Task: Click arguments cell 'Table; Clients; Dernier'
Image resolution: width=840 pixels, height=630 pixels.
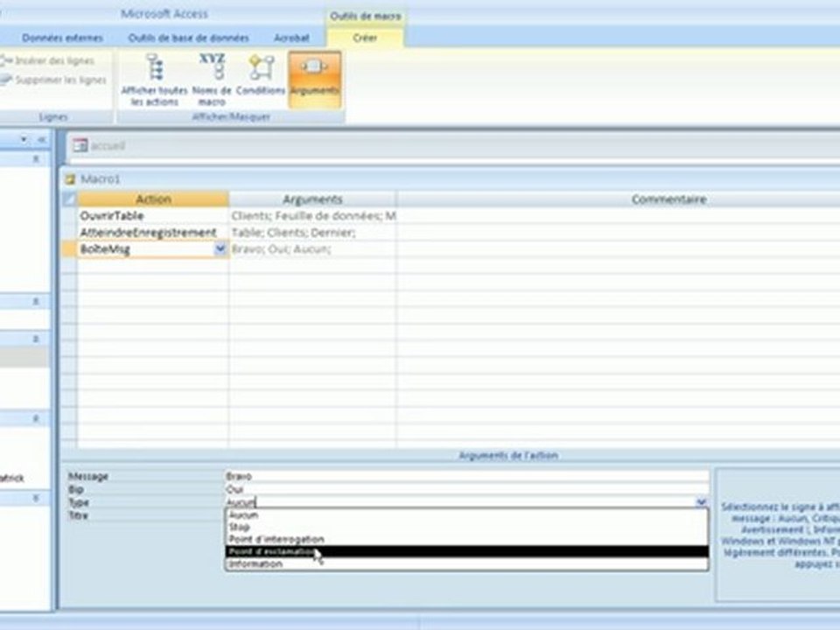Action: 313,233
